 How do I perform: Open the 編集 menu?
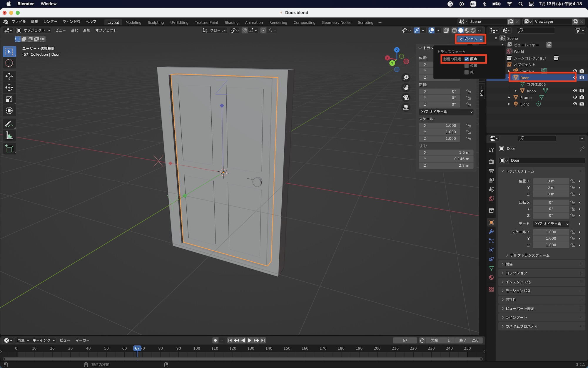click(34, 21)
